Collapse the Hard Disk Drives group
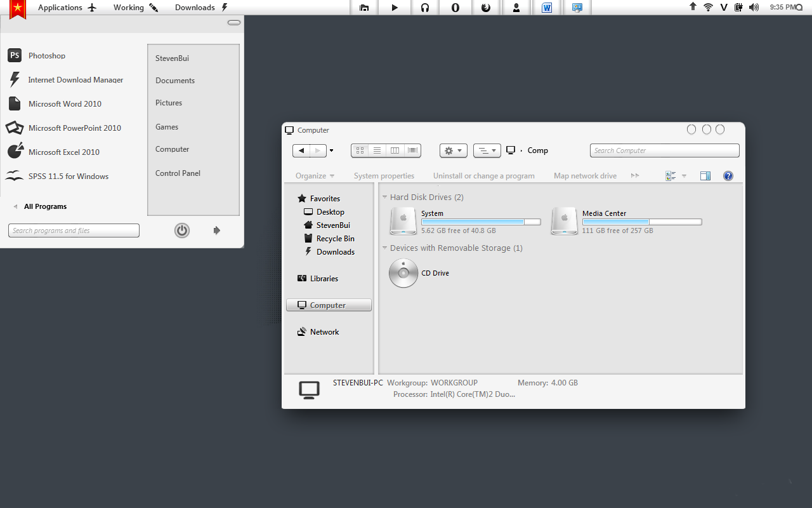This screenshot has width=812, height=508. (x=384, y=197)
